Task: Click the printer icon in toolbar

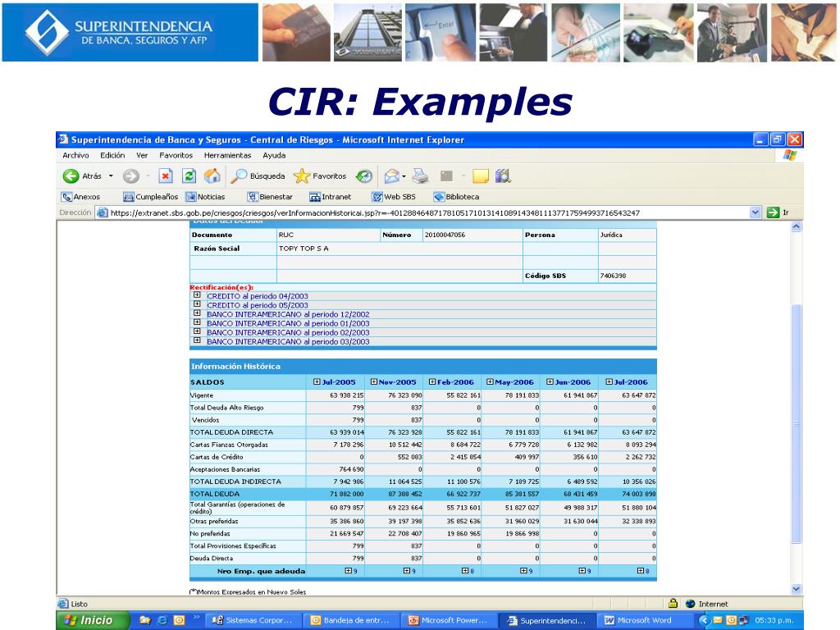Action: click(x=421, y=176)
